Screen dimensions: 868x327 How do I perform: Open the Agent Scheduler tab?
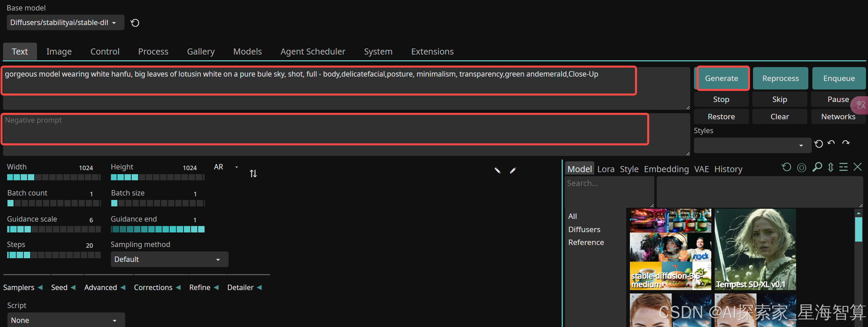click(313, 52)
